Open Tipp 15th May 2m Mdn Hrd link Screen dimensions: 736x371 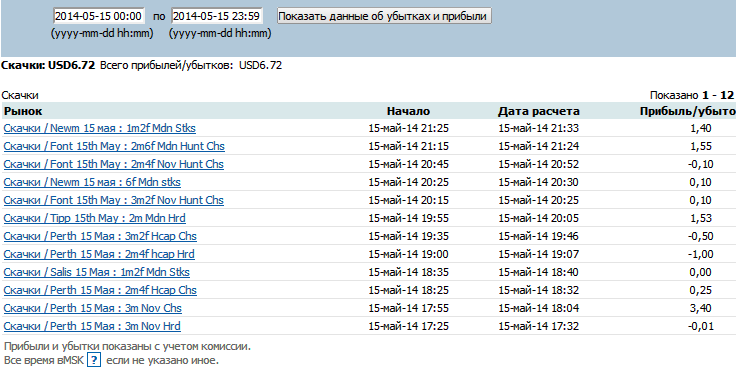[94, 218]
